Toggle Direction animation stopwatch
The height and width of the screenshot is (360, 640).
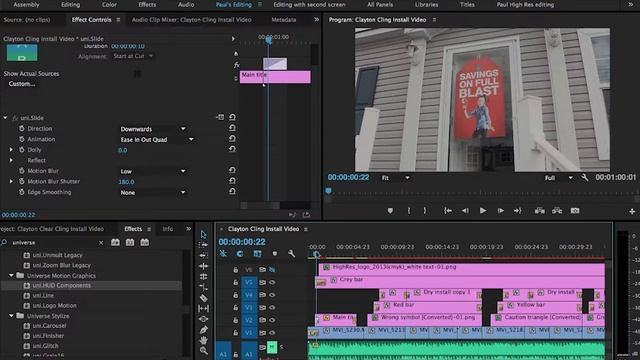click(x=22, y=128)
